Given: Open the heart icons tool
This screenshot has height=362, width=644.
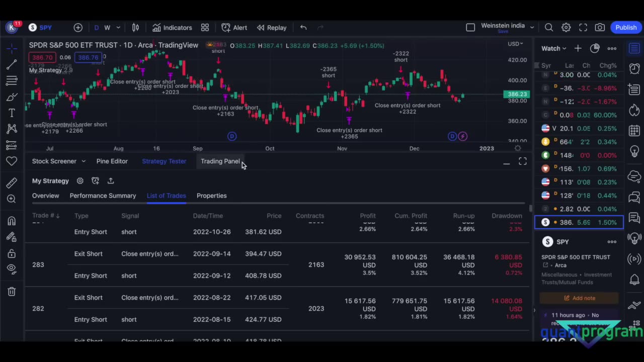Looking at the screenshot, I should point(12,161).
